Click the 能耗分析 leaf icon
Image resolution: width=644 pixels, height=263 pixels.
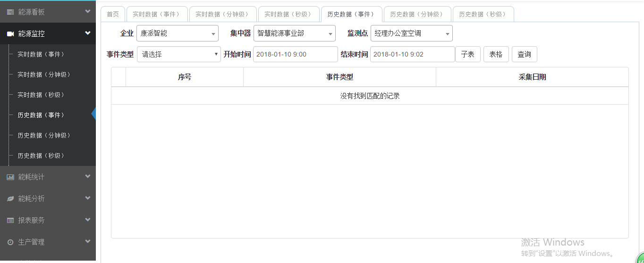coord(10,199)
